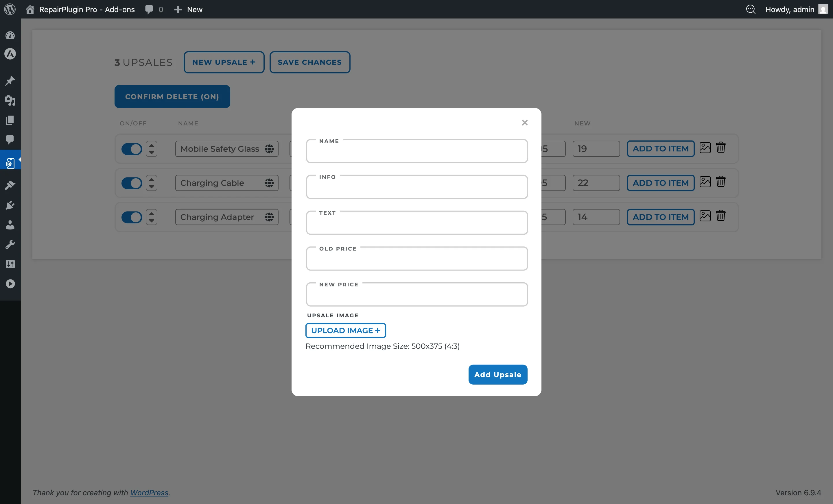Toggle off the Mobile Safety Glass upsale
833x504 pixels.
[132, 149]
